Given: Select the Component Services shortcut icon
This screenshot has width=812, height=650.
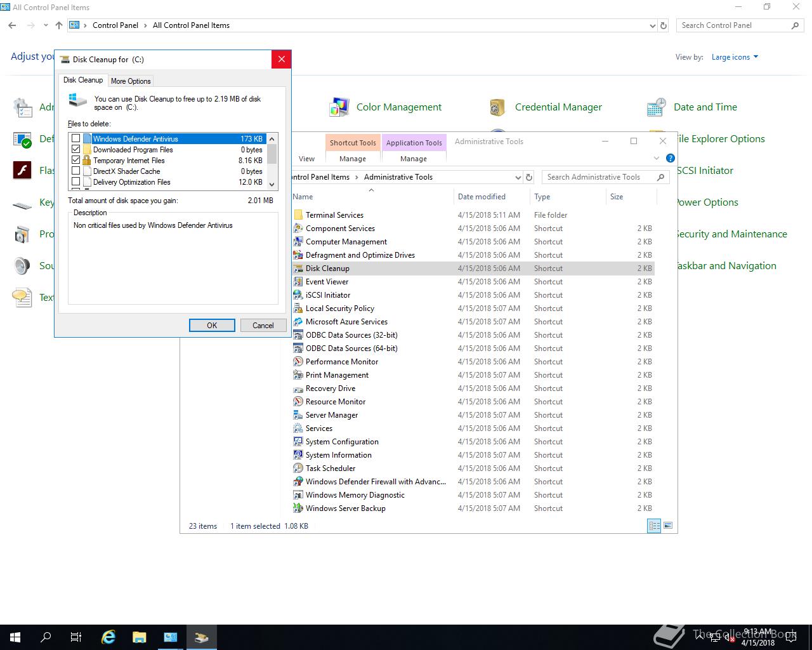Looking at the screenshot, I should 298,229.
